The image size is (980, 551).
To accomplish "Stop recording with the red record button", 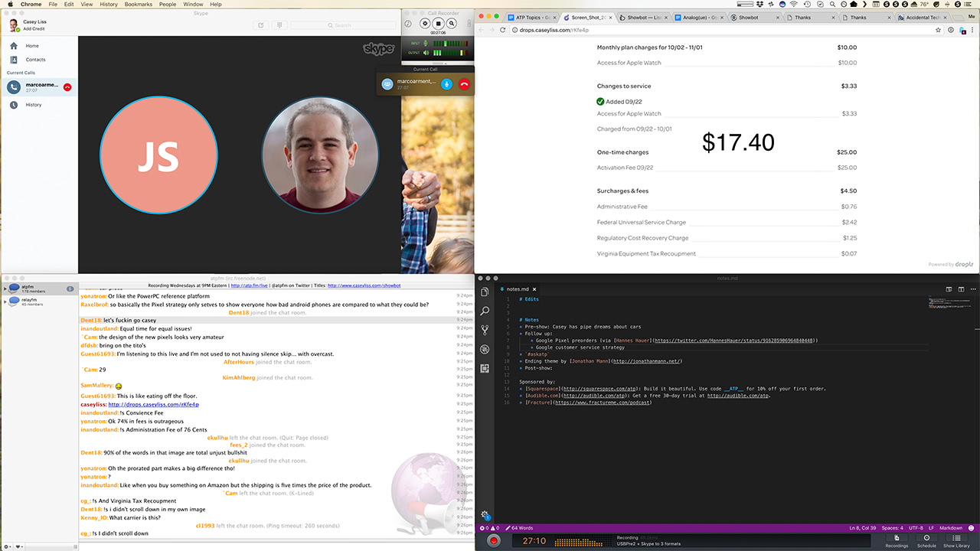I will (494, 541).
